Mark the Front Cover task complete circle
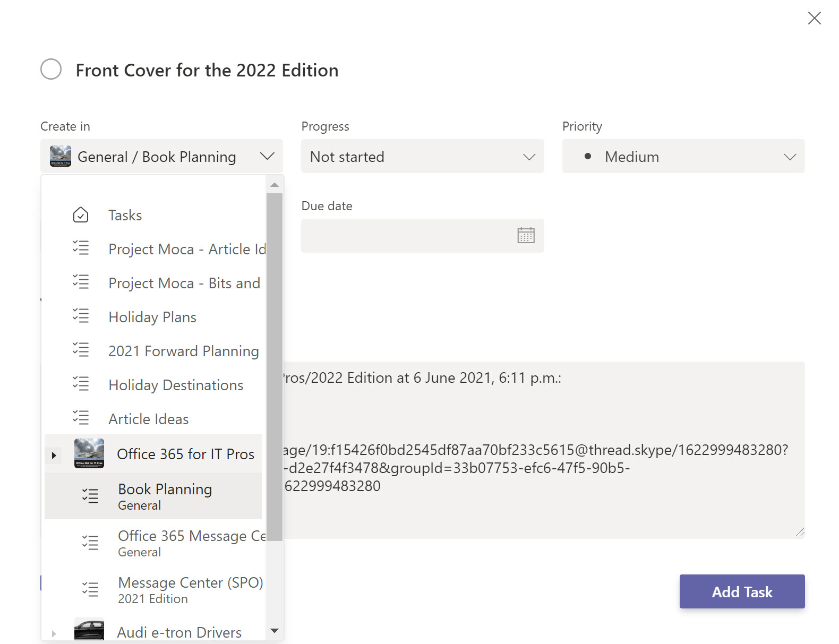The height and width of the screenshot is (644, 839). 51,70
